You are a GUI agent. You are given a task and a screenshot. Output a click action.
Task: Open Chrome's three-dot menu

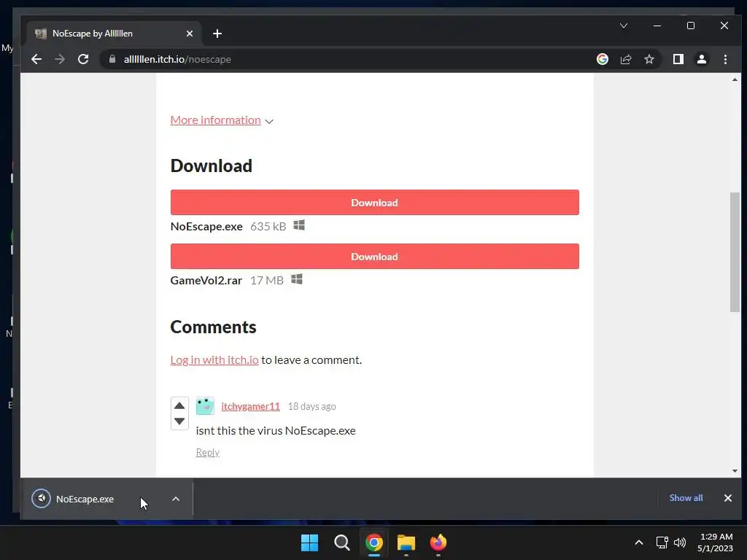pyautogui.click(x=725, y=59)
